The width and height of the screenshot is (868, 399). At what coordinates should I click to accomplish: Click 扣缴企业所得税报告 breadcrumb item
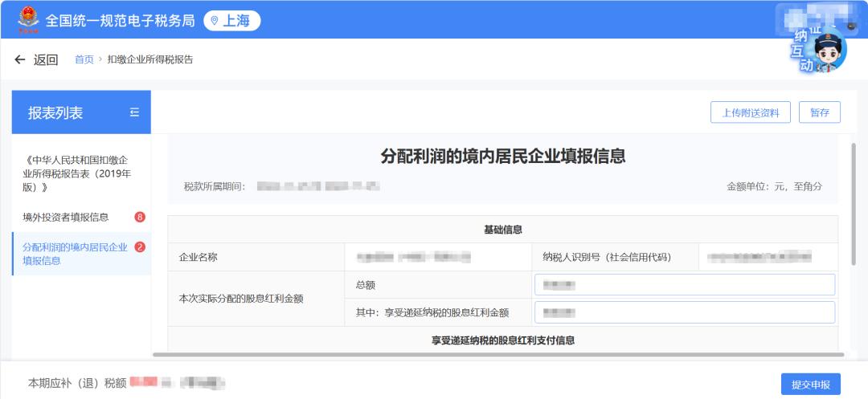click(150, 59)
